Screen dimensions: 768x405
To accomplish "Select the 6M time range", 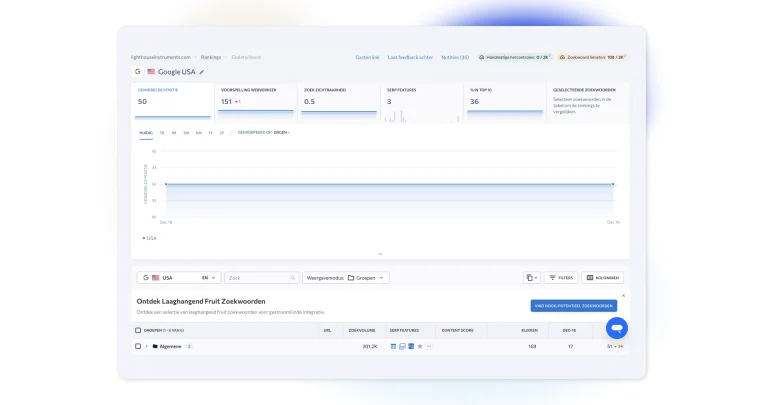I will [x=198, y=133].
